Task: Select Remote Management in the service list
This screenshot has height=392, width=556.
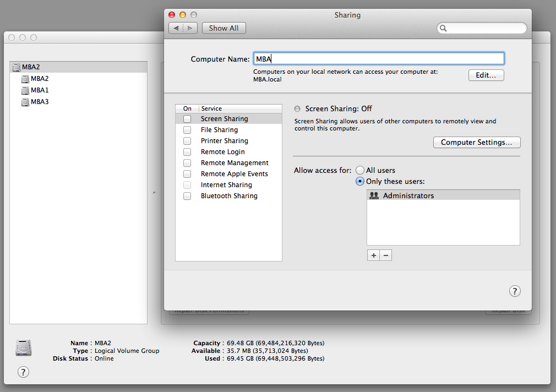Action: [x=228, y=163]
